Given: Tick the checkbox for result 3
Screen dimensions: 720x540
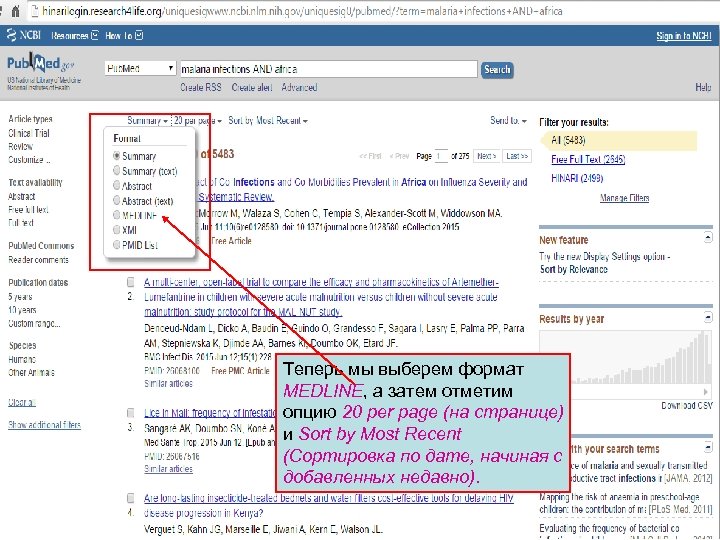Looking at the screenshot, I should click(131, 412).
